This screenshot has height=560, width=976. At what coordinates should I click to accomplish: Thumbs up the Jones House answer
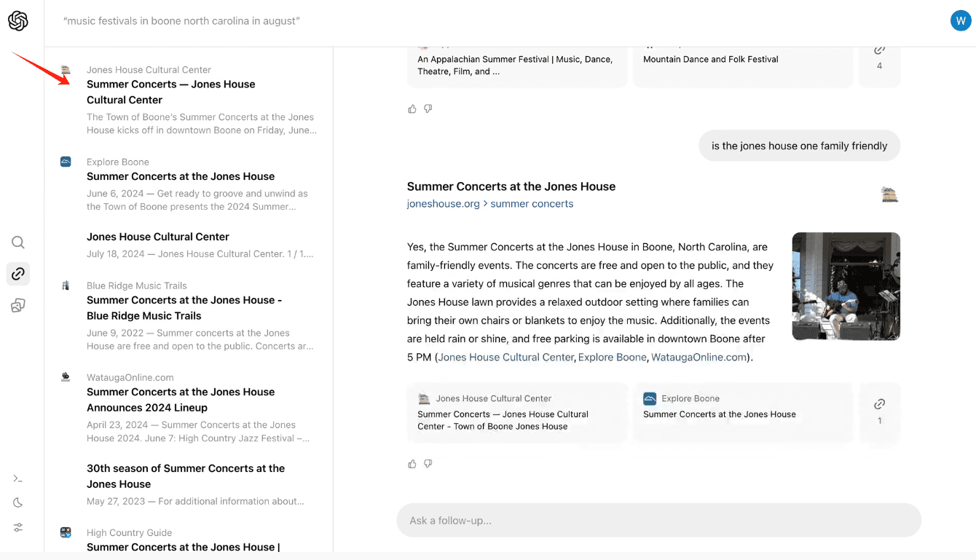pos(412,463)
